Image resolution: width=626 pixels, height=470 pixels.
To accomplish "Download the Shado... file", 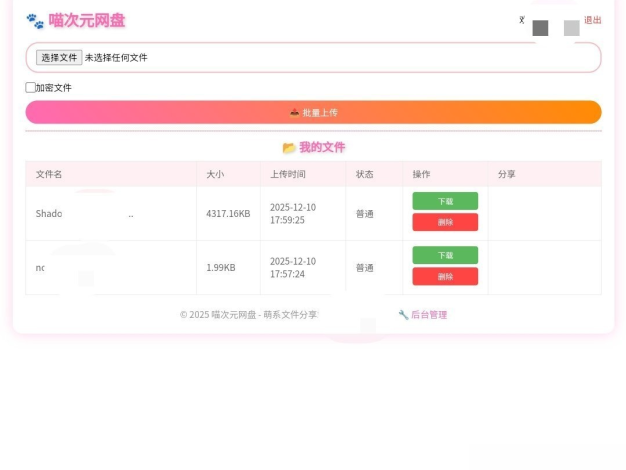I will pos(445,201).
